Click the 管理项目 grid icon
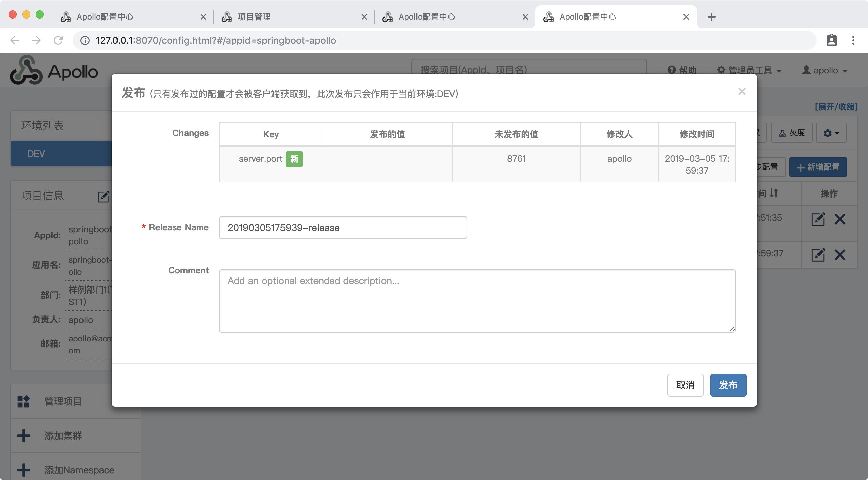Image resolution: width=868 pixels, height=480 pixels. point(23,401)
